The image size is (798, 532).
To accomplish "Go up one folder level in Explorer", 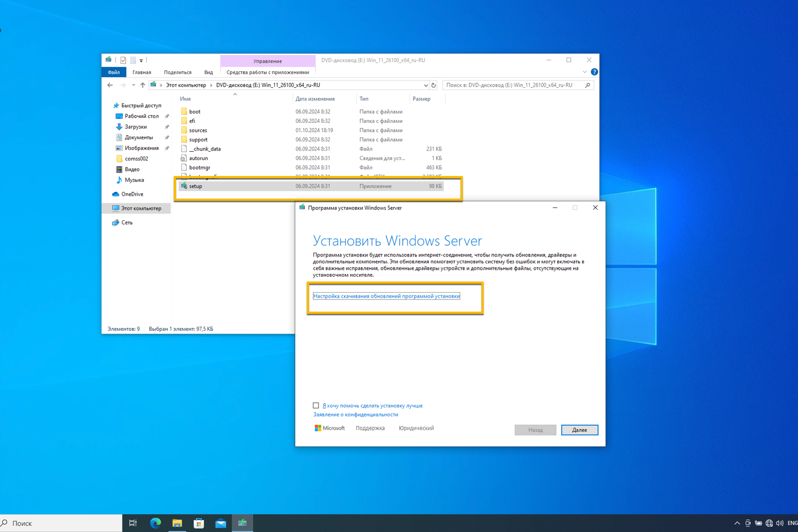I will [143, 85].
